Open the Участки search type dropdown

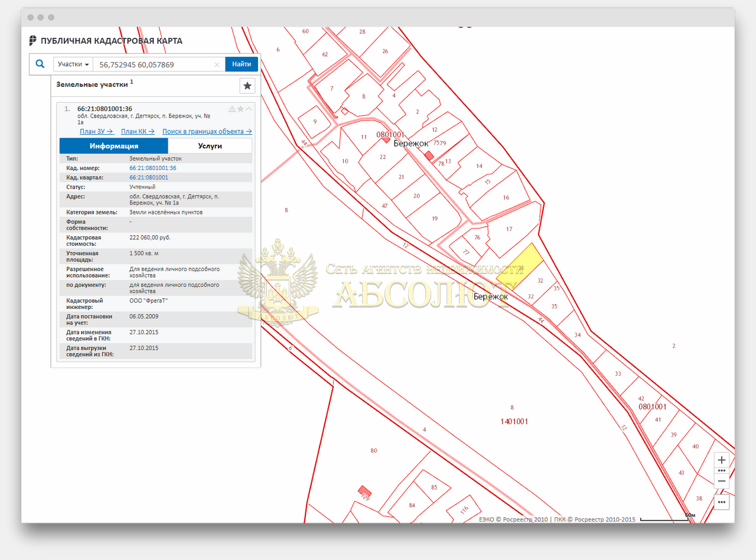[x=74, y=64]
